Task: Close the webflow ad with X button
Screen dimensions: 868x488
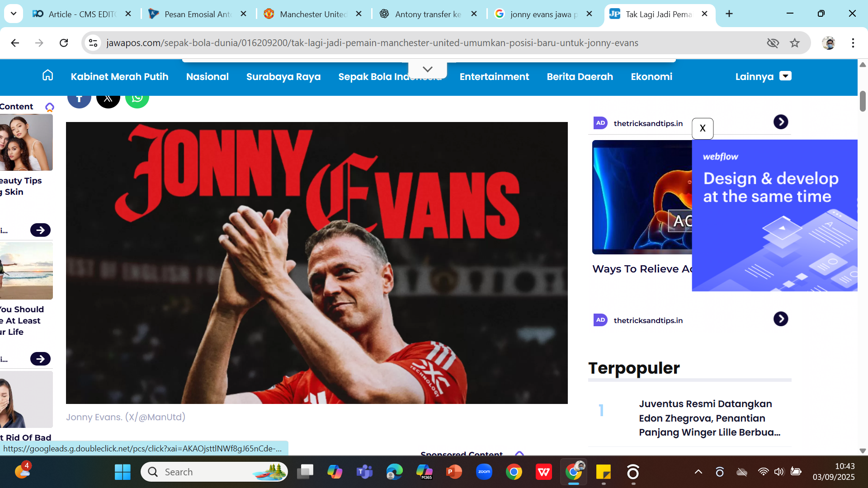Action: [703, 128]
